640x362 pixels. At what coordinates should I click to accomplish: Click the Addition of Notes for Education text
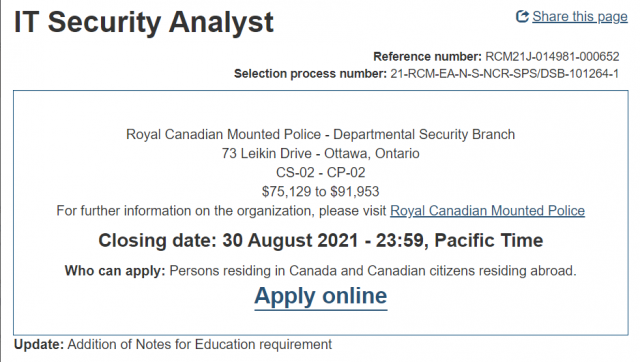point(200,344)
